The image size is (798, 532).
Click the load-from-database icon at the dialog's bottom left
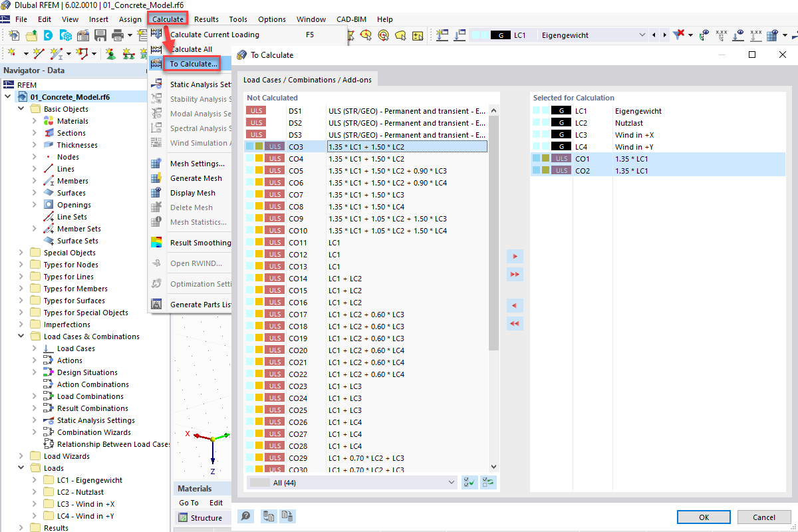pos(269,516)
